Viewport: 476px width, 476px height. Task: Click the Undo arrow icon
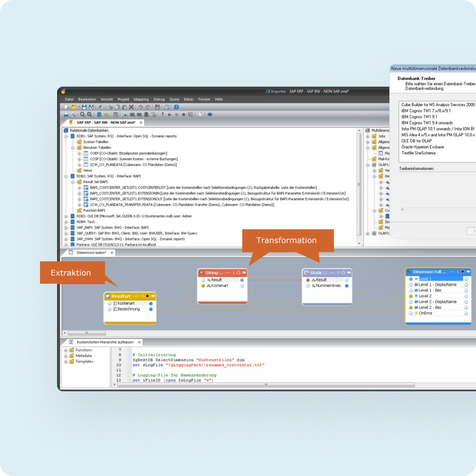coord(141,107)
